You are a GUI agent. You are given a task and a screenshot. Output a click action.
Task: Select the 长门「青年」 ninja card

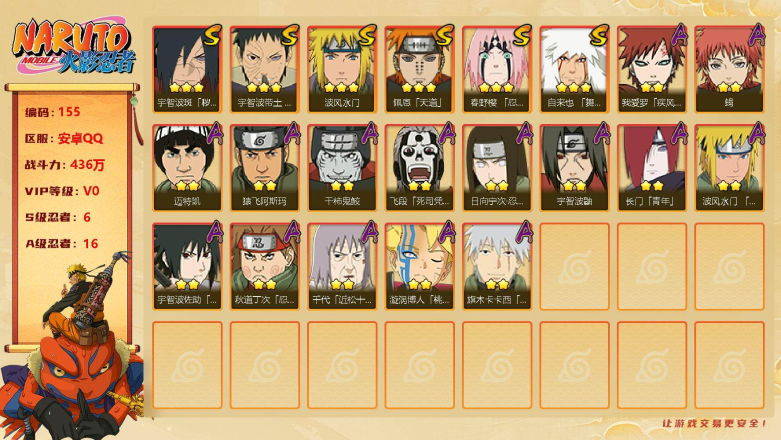click(652, 167)
